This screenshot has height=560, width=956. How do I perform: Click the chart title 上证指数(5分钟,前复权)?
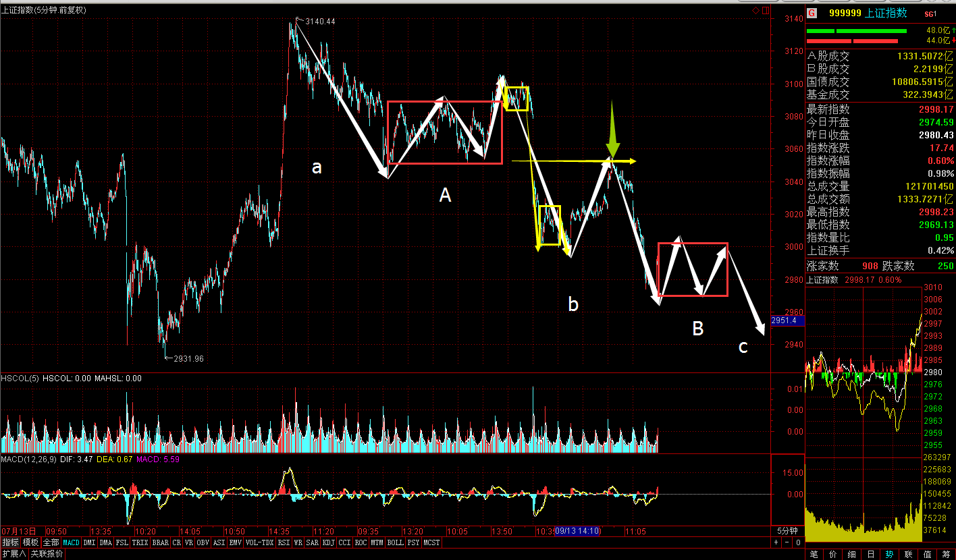coord(44,10)
